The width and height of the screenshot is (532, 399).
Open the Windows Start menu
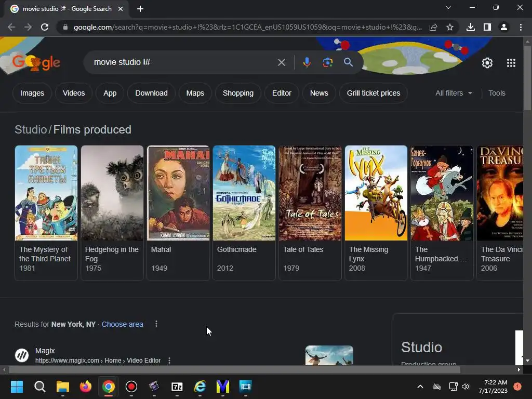coord(17,387)
